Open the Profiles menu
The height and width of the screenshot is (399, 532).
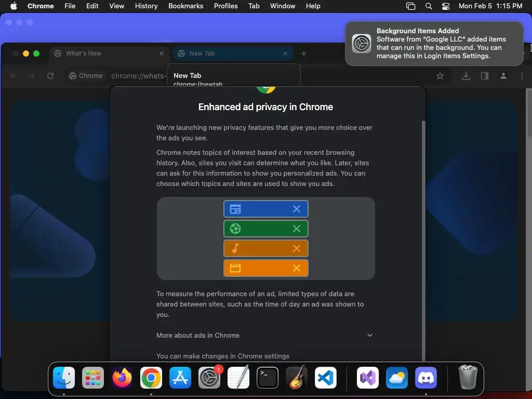225,6
